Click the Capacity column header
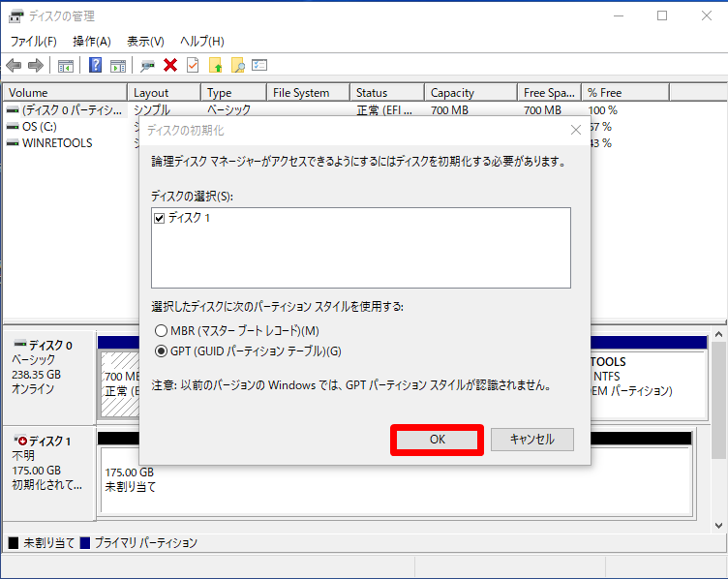The width and height of the screenshot is (728, 579). [x=452, y=93]
